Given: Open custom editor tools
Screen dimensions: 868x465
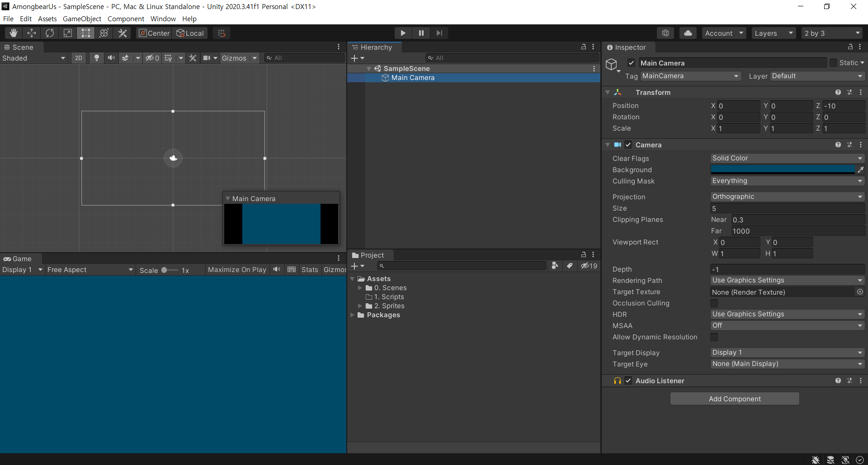Looking at the screenshot, I should (123, 33).
